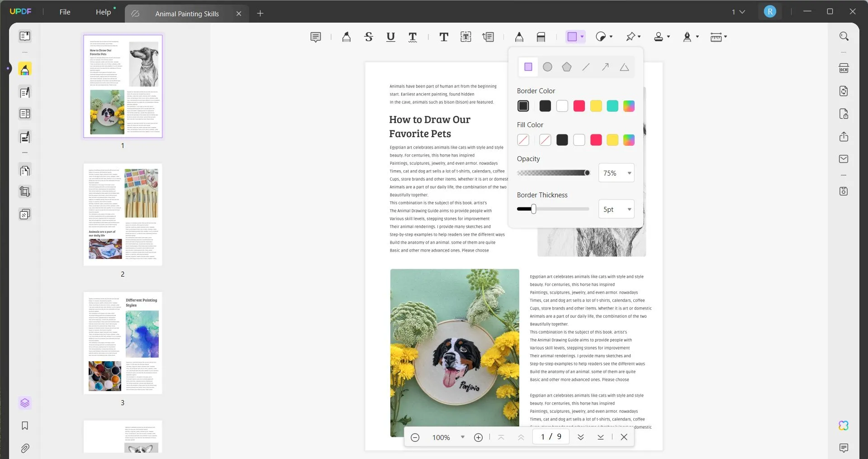This screenshot has height=459, width=868.
Task: Expand the rectangle tool dropdown arrow
Action: (582, 37)
